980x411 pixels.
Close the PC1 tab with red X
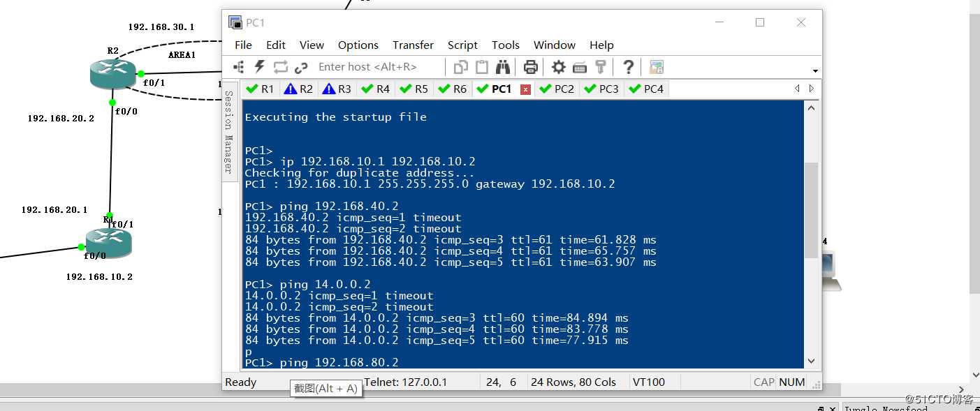pos(526,89)
